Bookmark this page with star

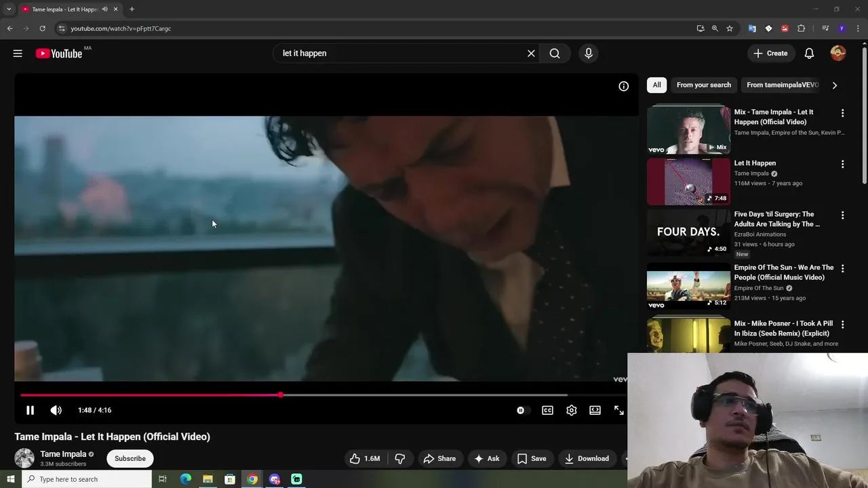click(730, 28)
